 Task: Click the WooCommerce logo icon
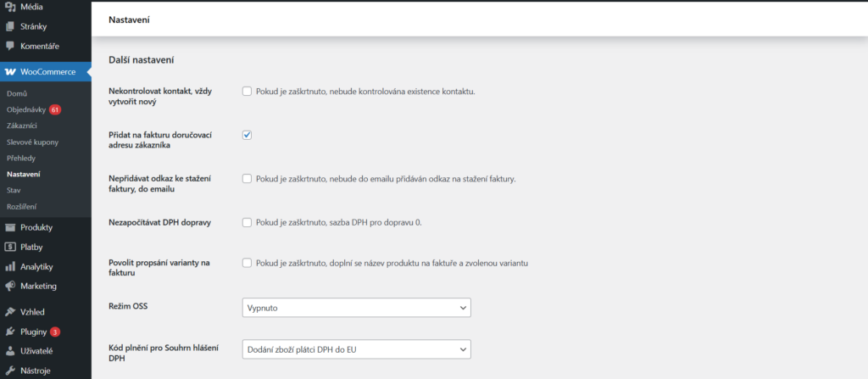10,72
